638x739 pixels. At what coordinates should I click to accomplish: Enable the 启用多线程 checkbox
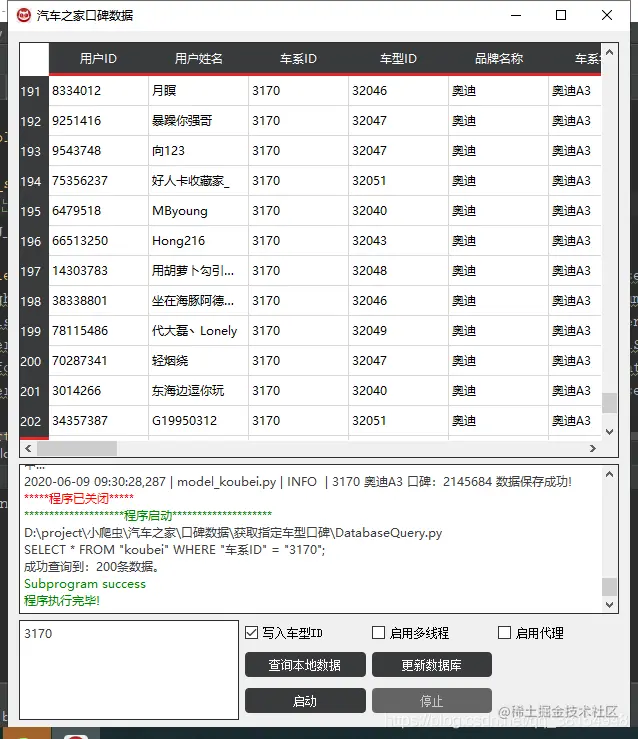pos(378,632)
